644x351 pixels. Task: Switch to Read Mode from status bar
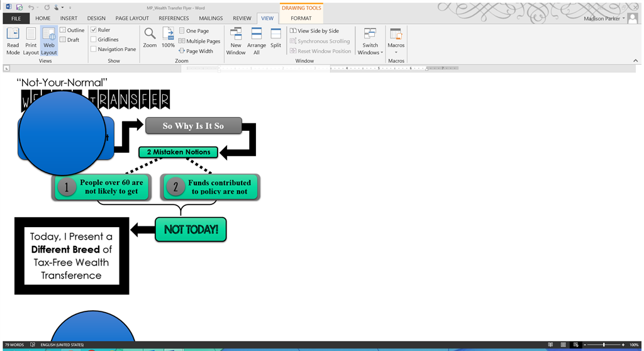[550, 345]
